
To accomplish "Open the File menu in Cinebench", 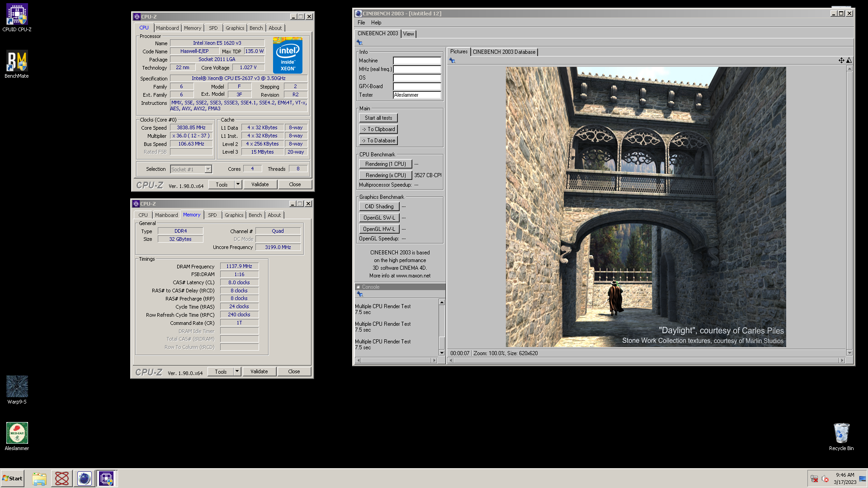I will coord(361,23).
